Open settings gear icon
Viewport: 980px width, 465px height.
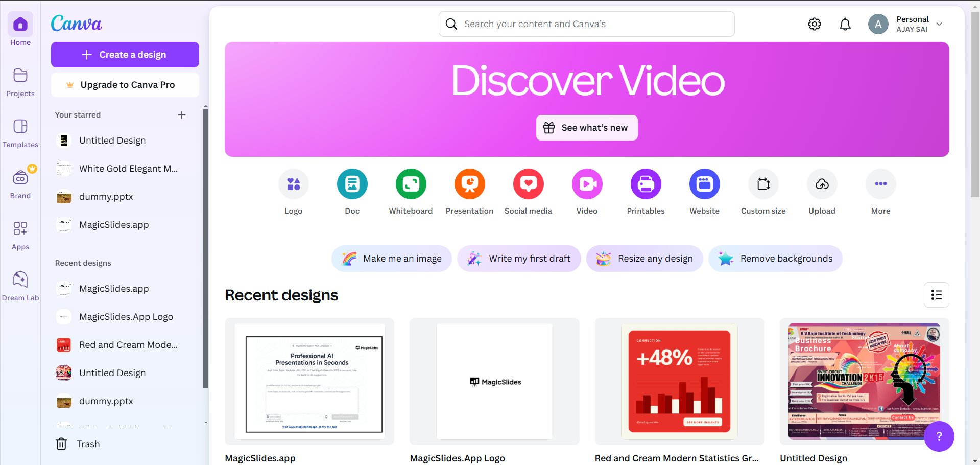coord(815,24)
